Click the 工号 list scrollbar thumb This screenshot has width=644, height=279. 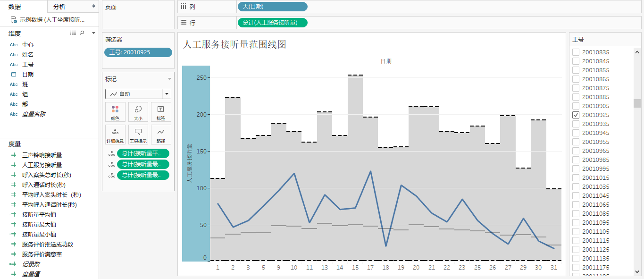click(637, 103)
